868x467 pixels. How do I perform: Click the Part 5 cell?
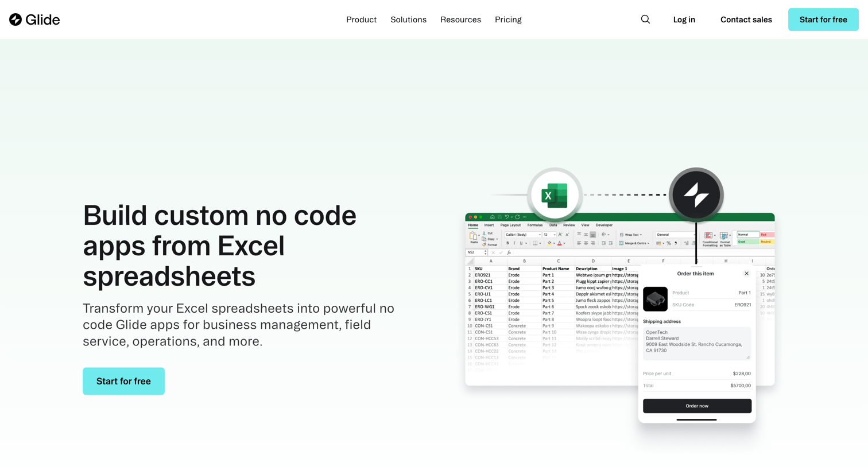(557, 301)
